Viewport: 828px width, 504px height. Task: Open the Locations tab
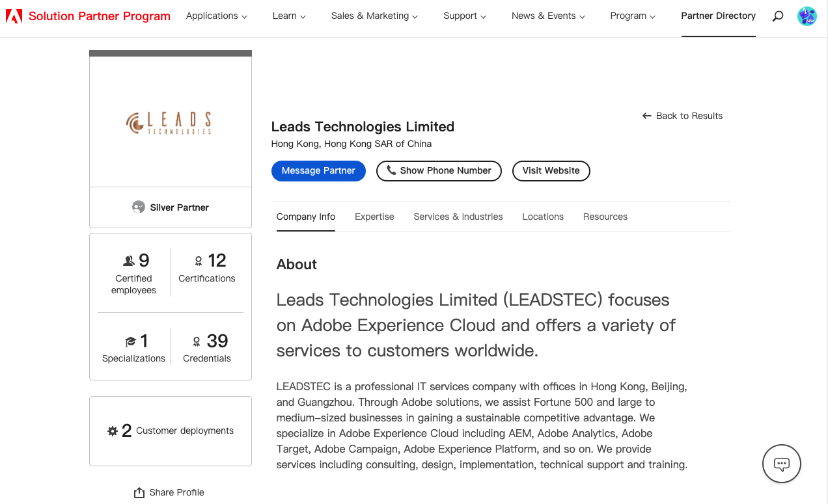coord(543,217)
